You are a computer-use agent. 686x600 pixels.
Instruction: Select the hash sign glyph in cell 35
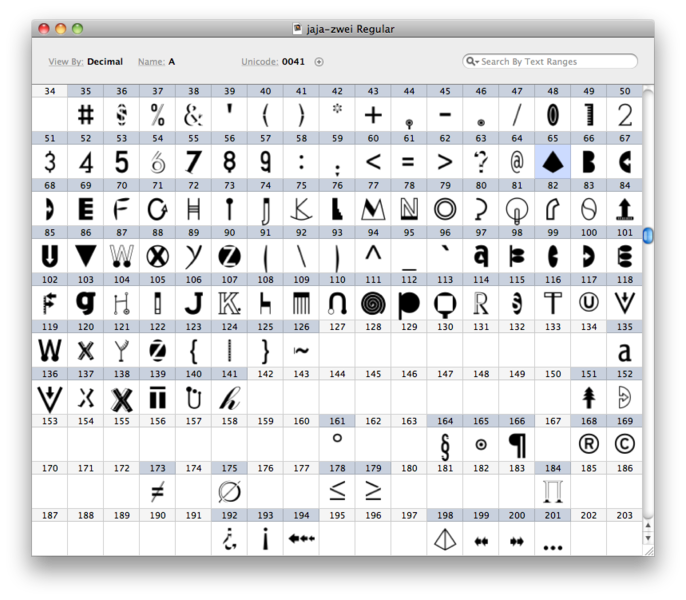pos(86,114)
